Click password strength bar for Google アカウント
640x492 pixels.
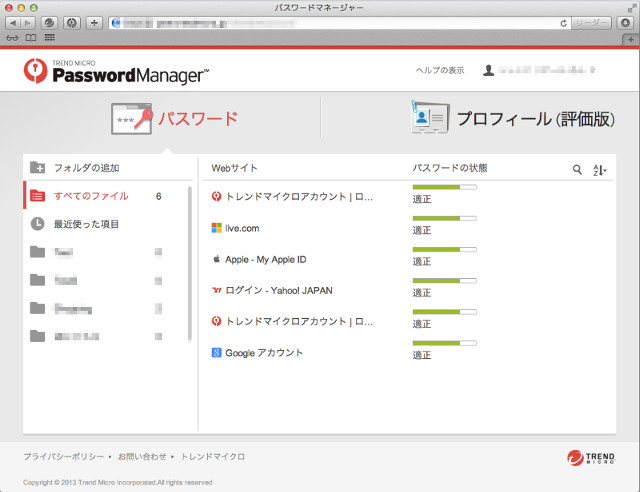point(444,343)
